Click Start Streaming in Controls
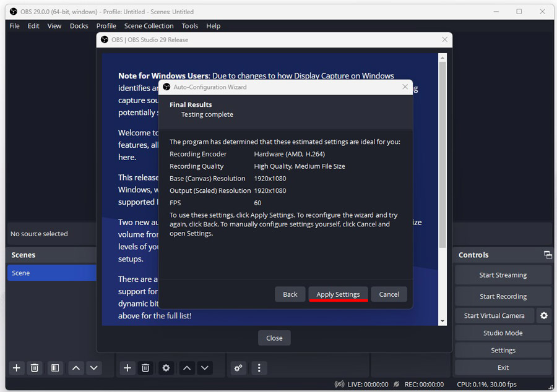 click(503, 275)
